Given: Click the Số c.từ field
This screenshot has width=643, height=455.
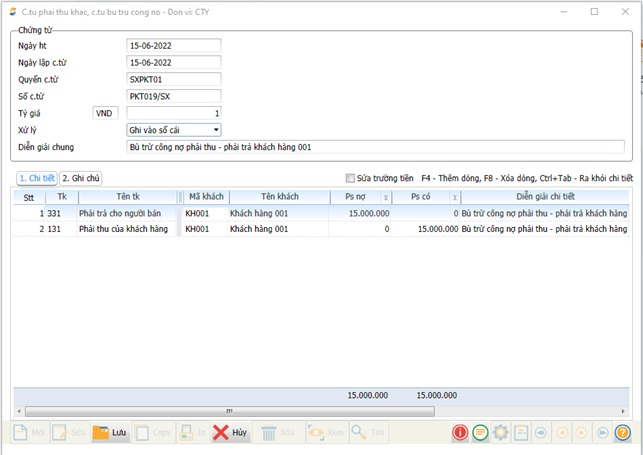Looking at the screenshot, I should 173,96.
